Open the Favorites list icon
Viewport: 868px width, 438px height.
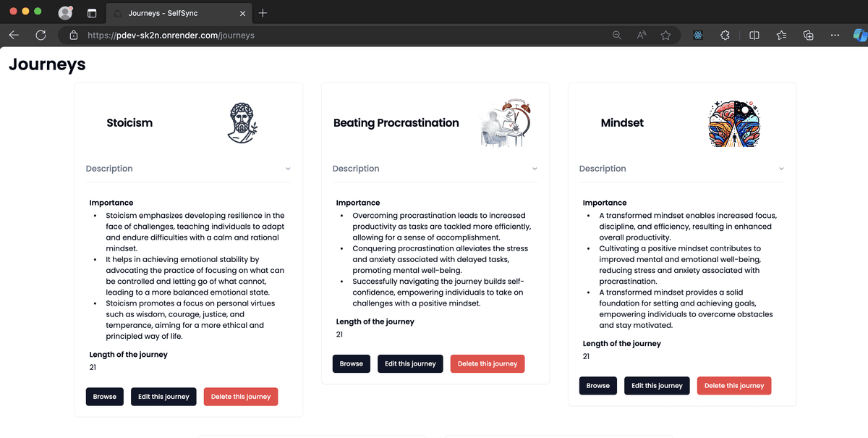coord(781,35)
